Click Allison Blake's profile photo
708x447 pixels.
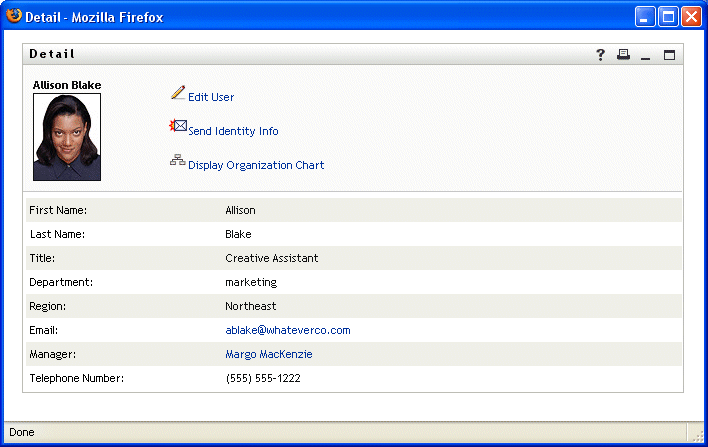click(x=67, y=137)
